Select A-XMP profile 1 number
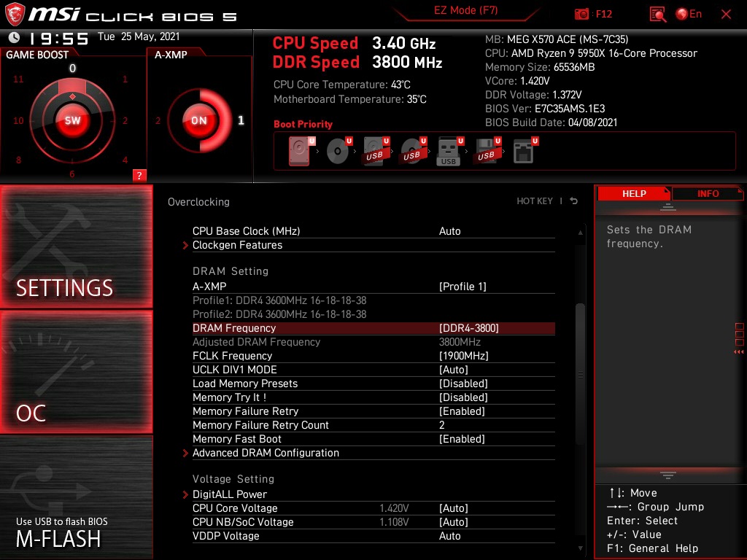This screenshot has height=560, width=747. (x=241, y=120)
